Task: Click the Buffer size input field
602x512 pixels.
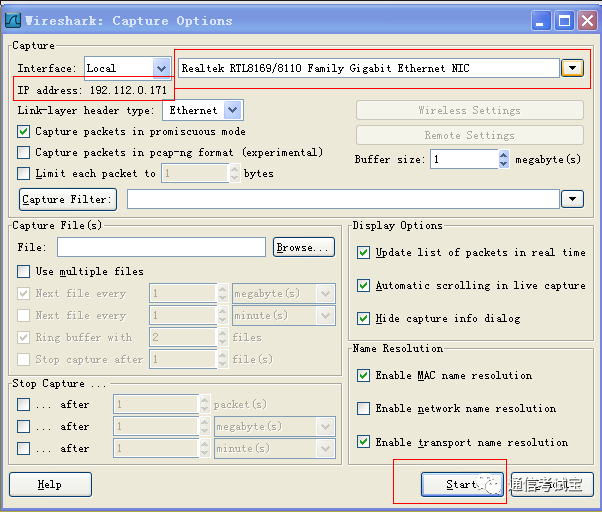Action: [464, 159]
